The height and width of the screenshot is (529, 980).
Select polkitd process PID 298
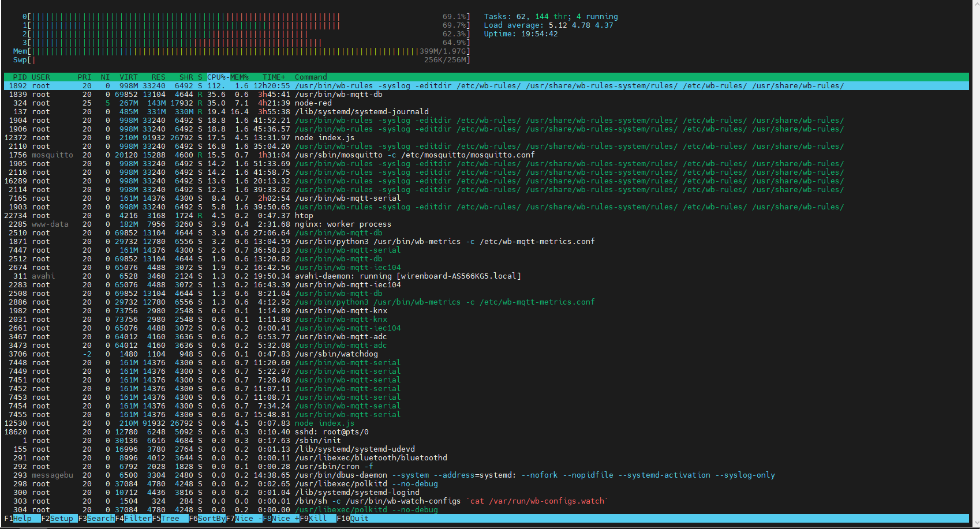point(487,484)
